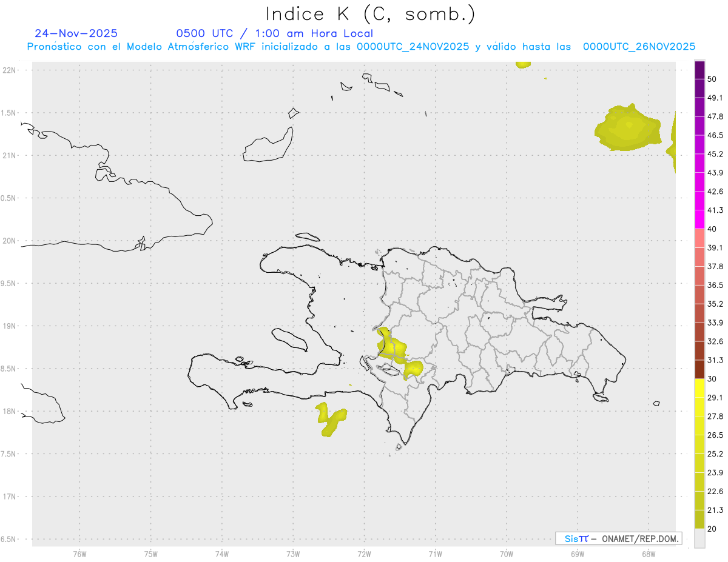
Task: Click the colorbar value "20"
Action: click(712, 529)
